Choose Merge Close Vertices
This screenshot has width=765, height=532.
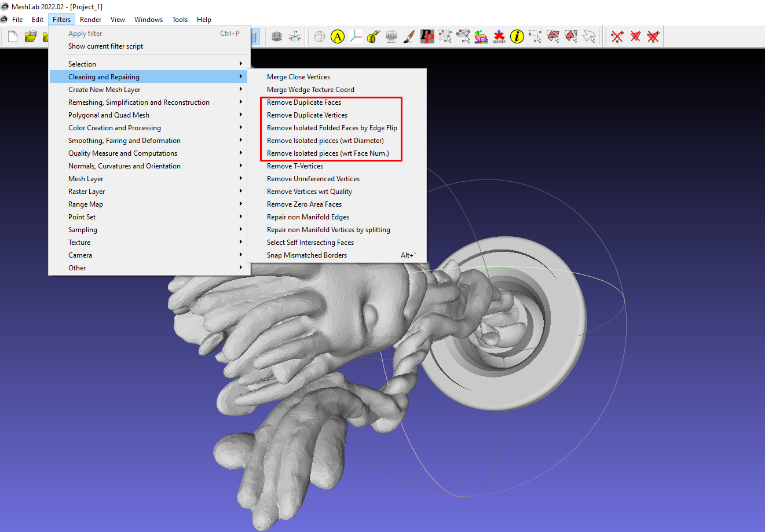[337, 77]
